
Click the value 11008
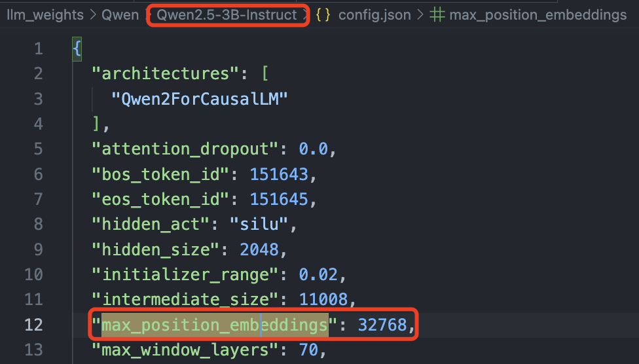[323, 300]
